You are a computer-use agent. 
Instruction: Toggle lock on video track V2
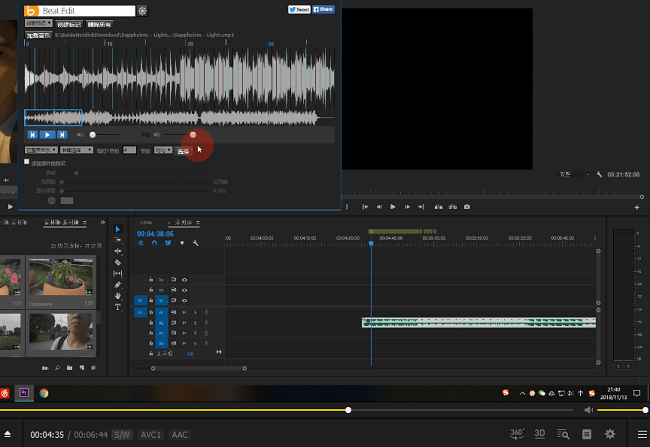[151, 289]
